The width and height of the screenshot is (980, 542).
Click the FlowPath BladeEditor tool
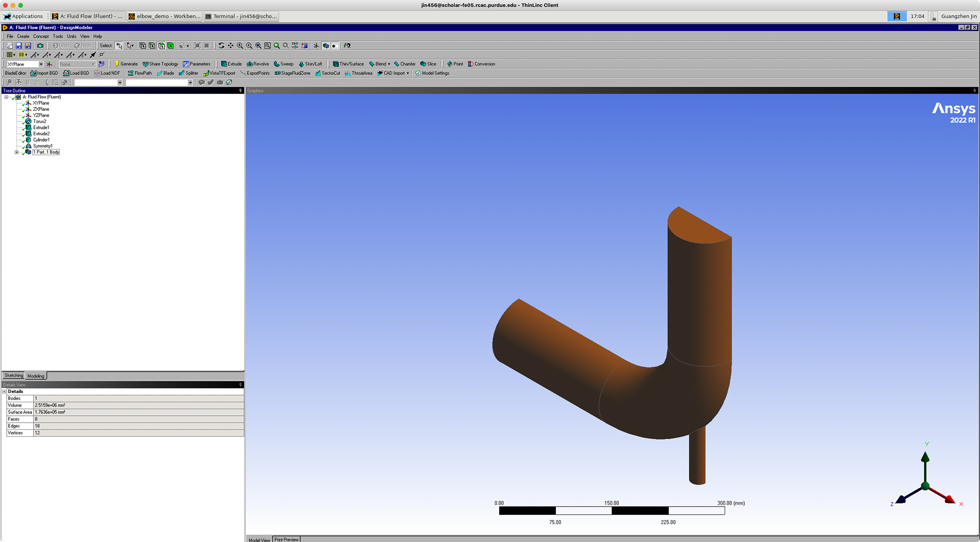(140, 73)
